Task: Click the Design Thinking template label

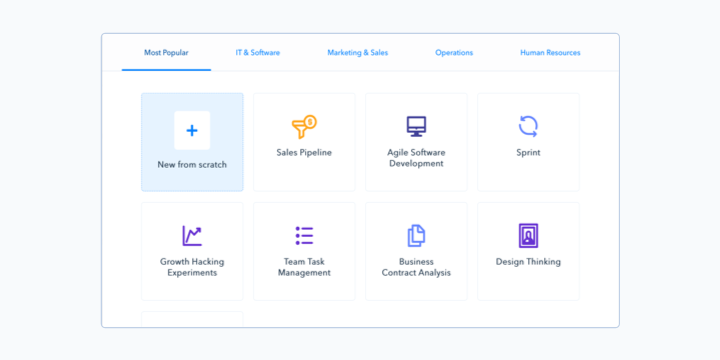Action: [528, 262]
